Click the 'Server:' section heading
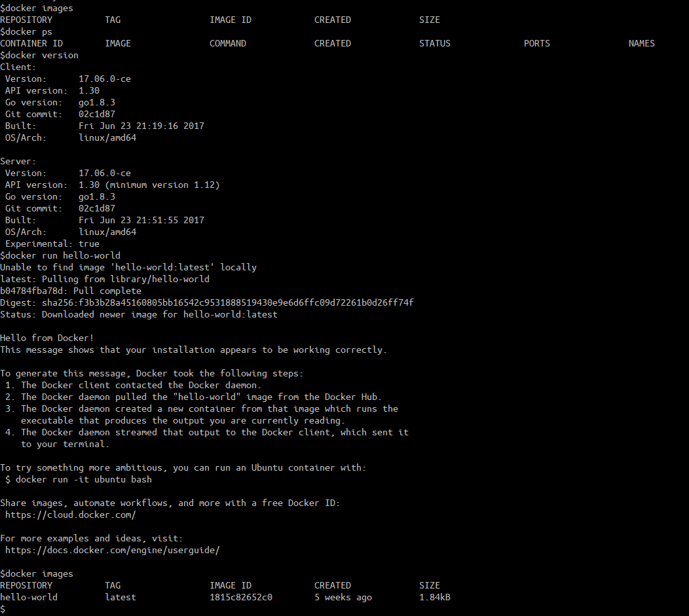 [18, 162]
